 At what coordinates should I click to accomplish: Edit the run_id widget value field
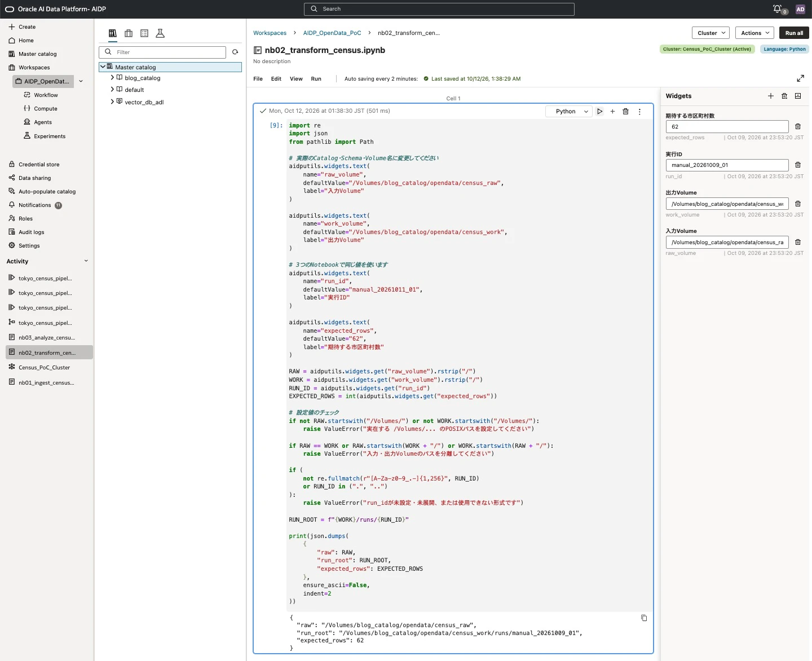(x=727, y=165)
